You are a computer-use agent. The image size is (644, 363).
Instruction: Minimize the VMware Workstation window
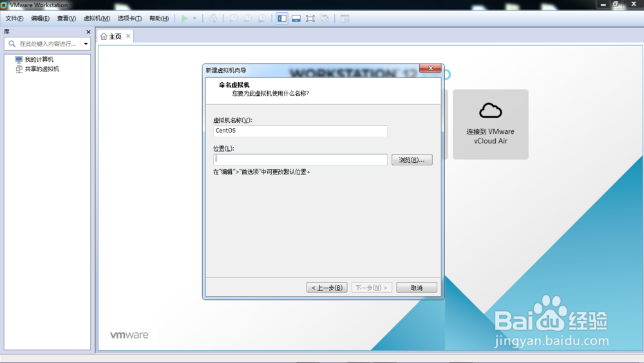point(603,5)
